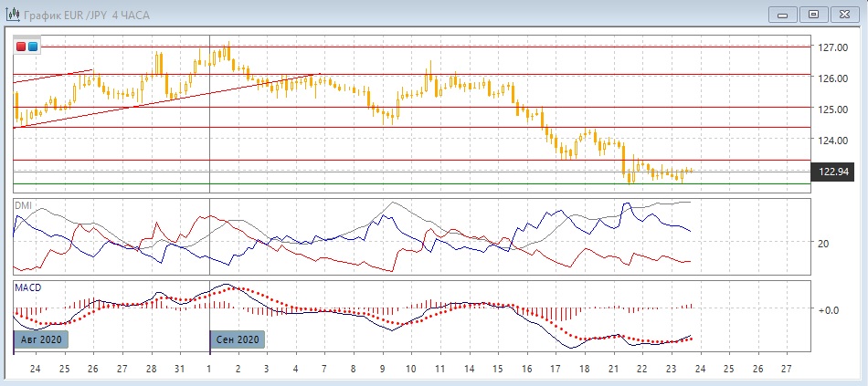
Task: Select the Сен 2020 month marker
Action: (238, 339)
